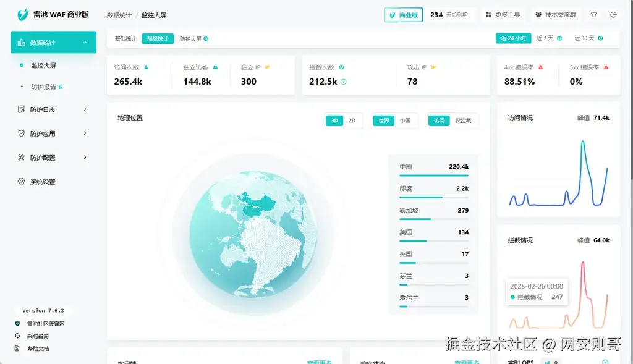Click the 数据统计 bar chart icon

(22, 43)
